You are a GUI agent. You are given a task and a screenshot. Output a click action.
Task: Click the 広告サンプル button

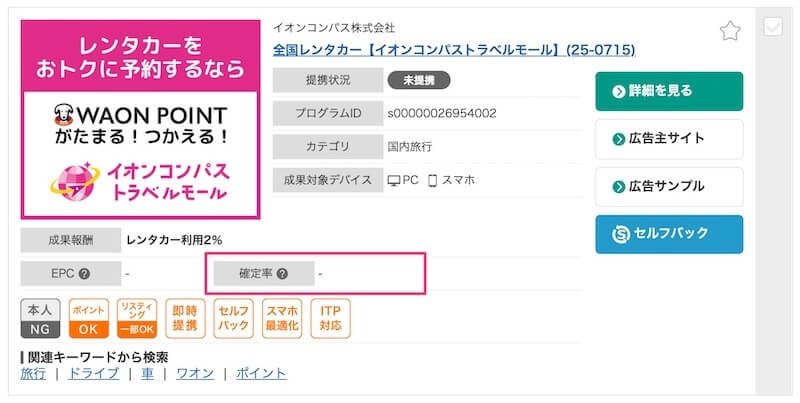pos(669,187)
